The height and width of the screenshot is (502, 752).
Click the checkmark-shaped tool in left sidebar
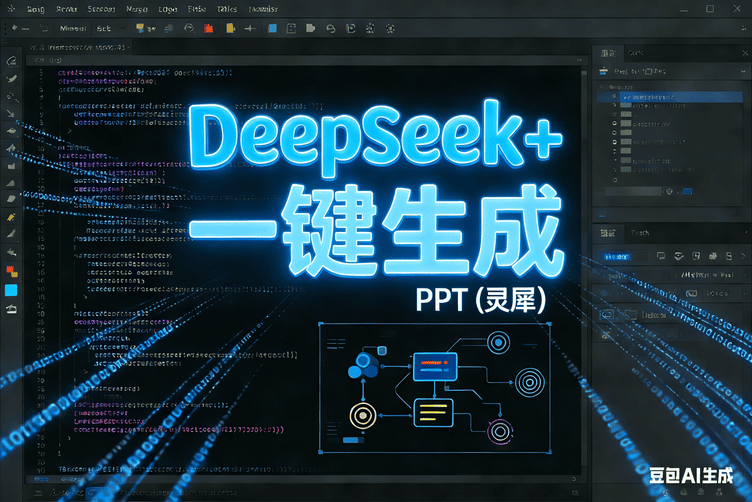point(12,78)
